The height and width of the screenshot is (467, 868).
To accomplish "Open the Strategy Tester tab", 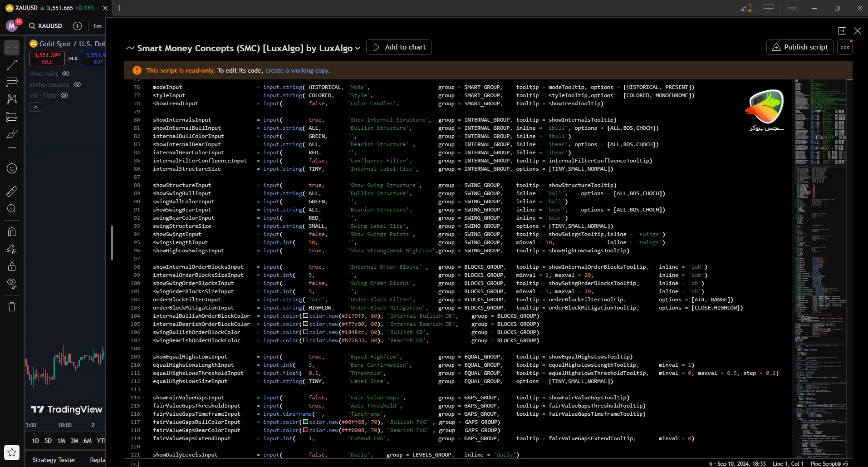I will (54, 460).
